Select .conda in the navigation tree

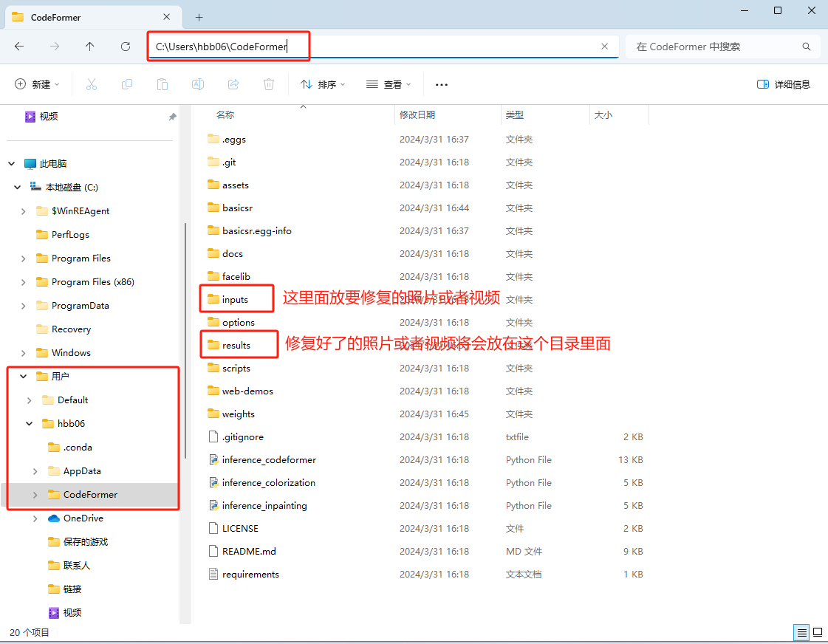pyautogui.click(x=78, y=447)
